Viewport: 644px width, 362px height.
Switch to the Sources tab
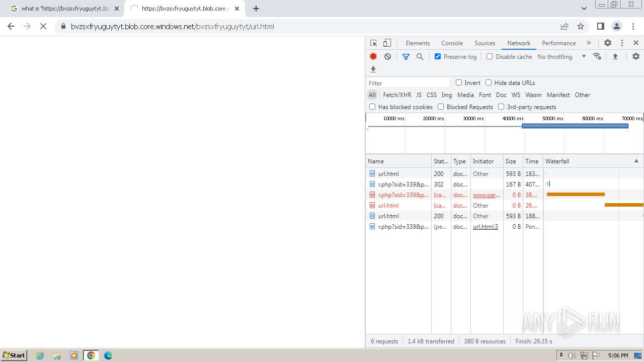[x=485, y=43]
